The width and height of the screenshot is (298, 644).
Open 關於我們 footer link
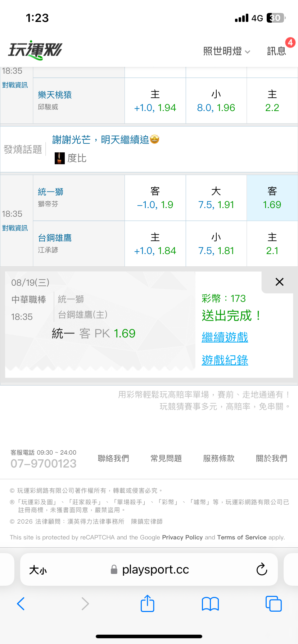pos(271,458)
